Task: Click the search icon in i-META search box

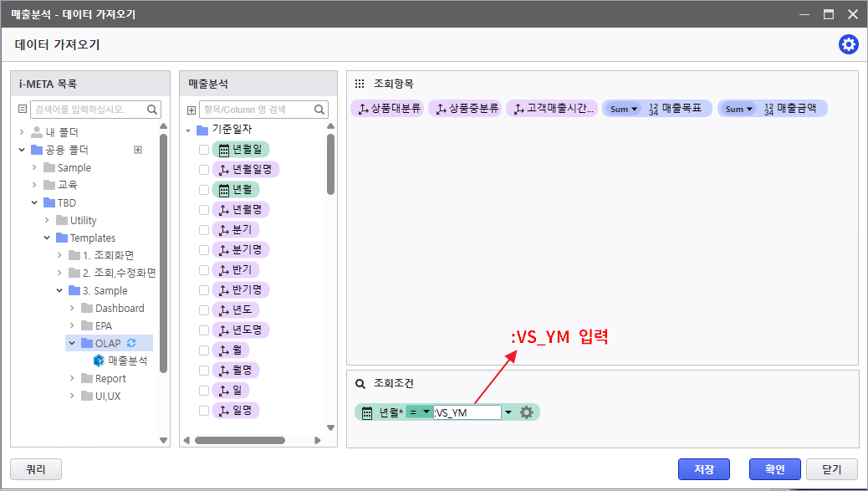Action: coord(153,109)
